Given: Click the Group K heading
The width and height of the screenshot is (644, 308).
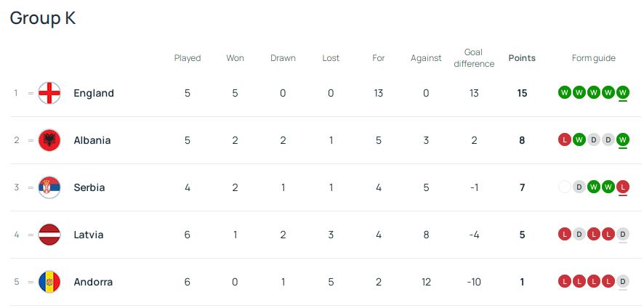Looking at the screenshot, I should click(x=43, y=18).
